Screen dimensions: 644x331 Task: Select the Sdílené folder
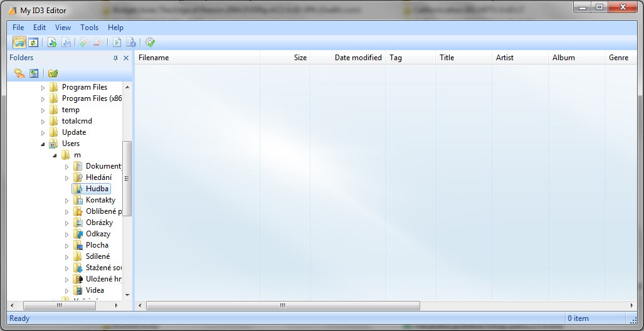click(x=98, y=256)
